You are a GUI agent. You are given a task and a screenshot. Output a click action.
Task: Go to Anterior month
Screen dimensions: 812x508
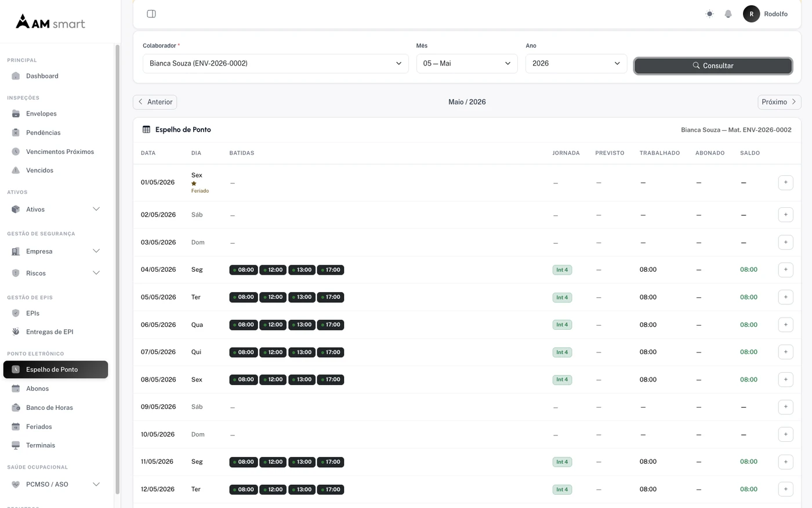pos(155,102)
